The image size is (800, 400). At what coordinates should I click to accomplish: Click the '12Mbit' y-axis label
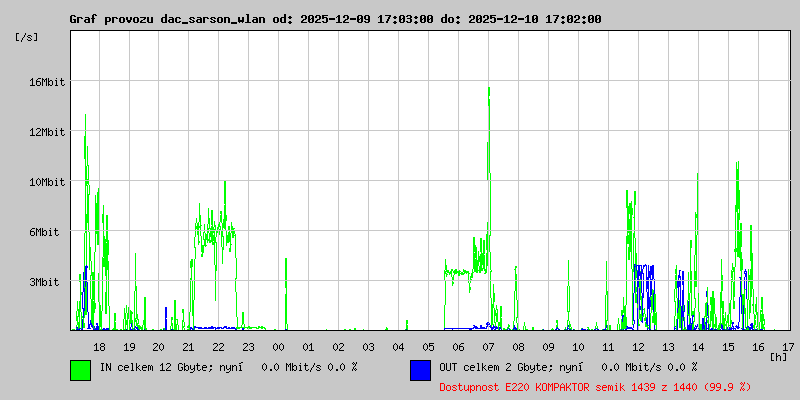click(46, 132)
